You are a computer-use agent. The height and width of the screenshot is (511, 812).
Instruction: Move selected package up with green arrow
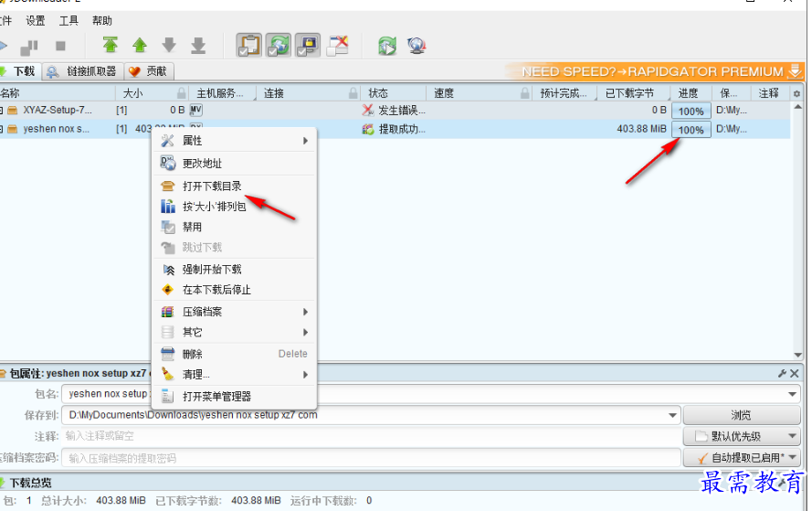(x=140, y=45)
